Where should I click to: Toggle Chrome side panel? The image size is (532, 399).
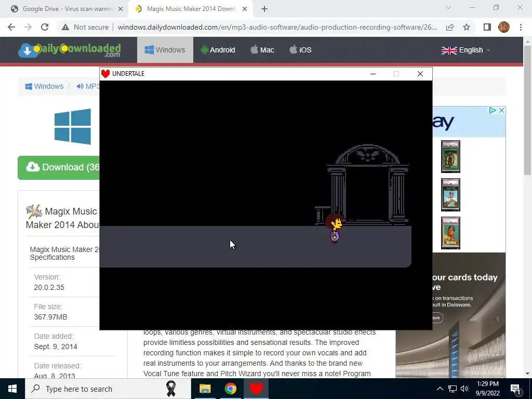[x=487, y=27]
